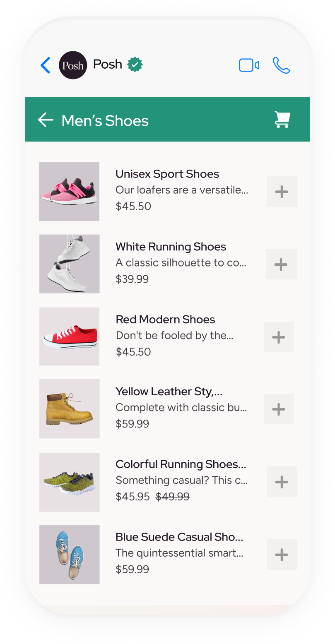
Task: Add Red Modern Shoes to cart
Action: [279, 337]
